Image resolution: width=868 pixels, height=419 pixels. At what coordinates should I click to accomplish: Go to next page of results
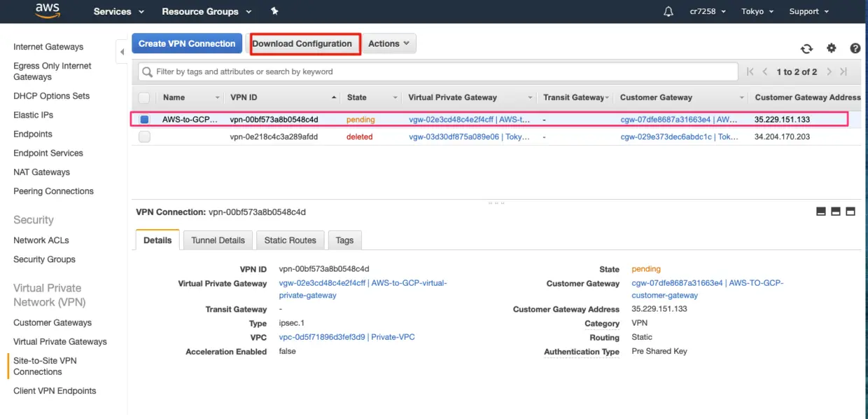pos(829,71)
